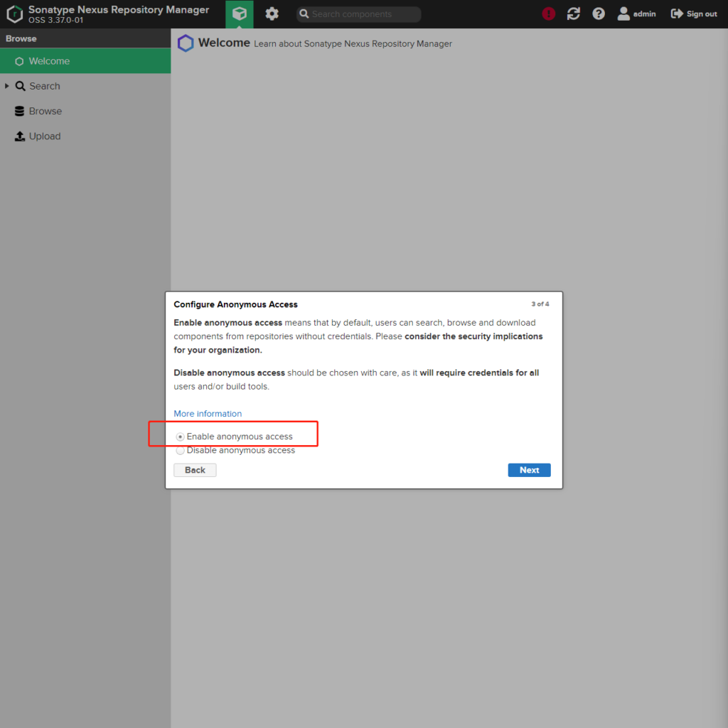Screen dimensions: 728x728
Task: Select Welcome in the sidebar
Action: 85,61
